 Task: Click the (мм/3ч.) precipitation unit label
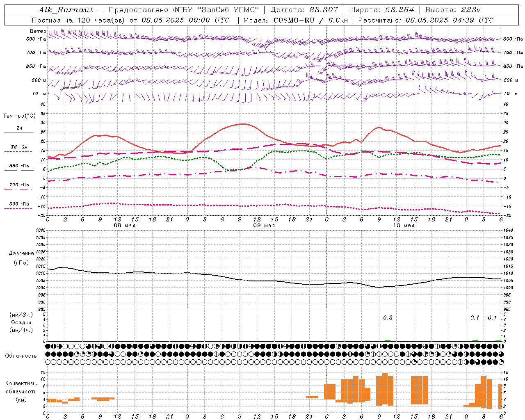click(x=21, y=315)
